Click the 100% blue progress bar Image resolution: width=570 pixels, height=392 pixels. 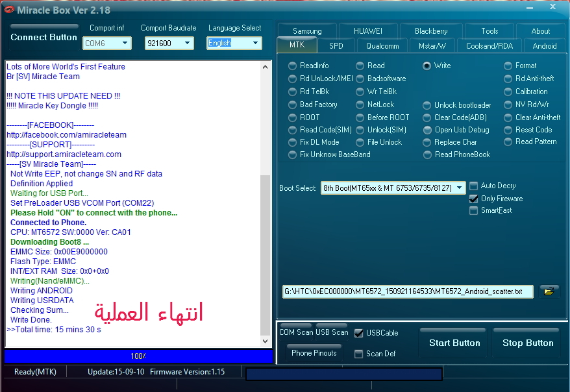[138, 356]
